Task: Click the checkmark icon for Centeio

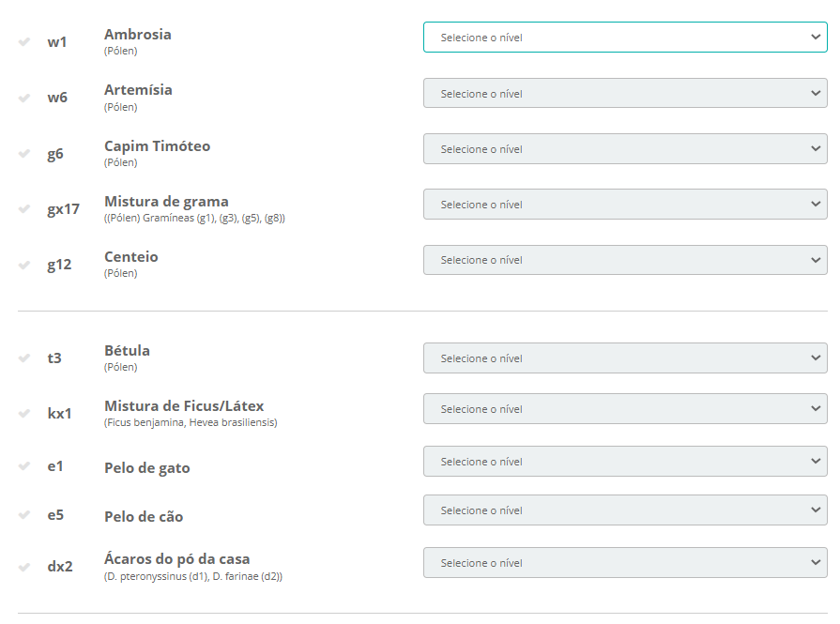Action: coord(24,265)
